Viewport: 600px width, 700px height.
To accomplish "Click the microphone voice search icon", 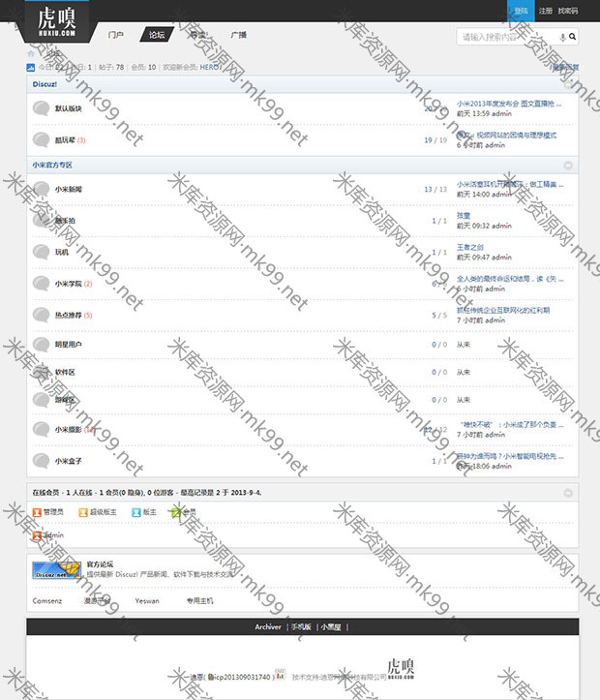I will [562, 37].
